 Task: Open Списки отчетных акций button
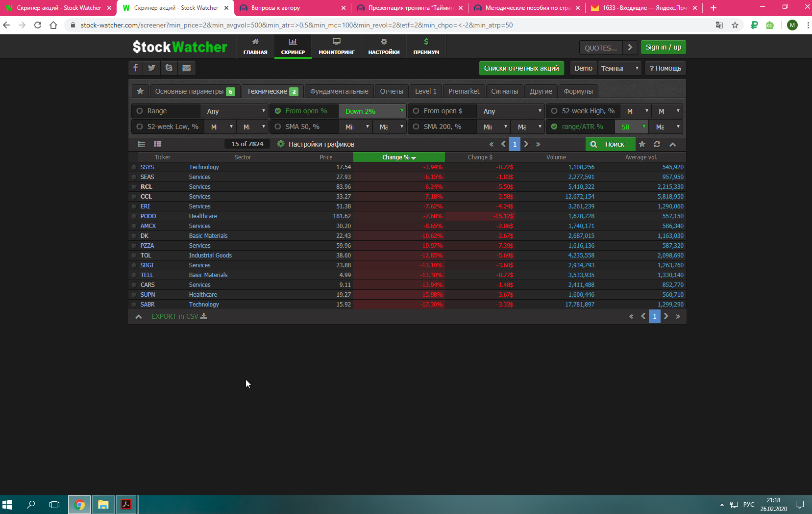[521, 68]
